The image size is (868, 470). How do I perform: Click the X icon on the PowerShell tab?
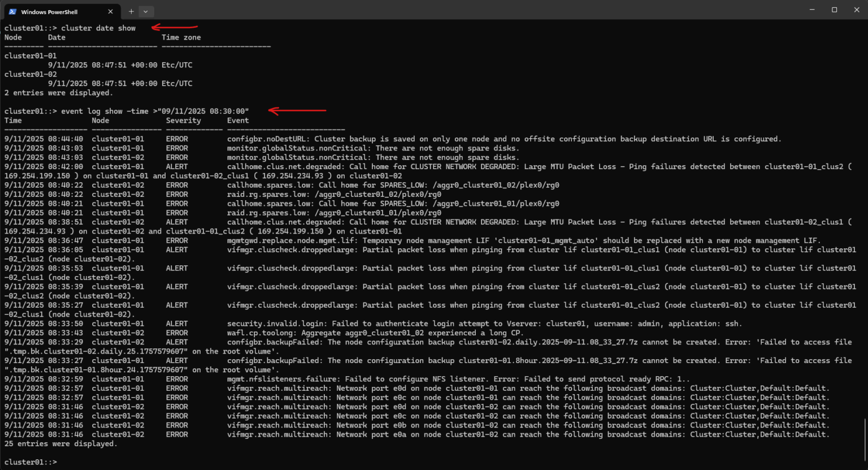click(x=111, y=11)
